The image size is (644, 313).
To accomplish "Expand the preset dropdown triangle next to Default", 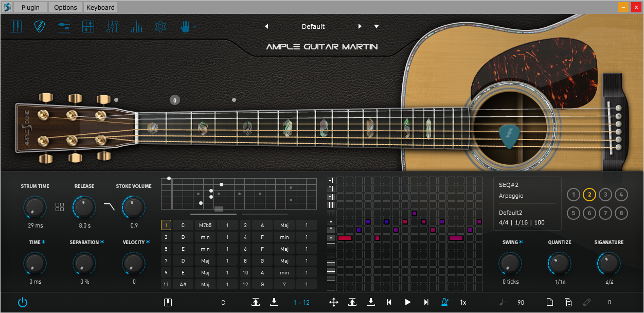I will (x=377, y=26).
